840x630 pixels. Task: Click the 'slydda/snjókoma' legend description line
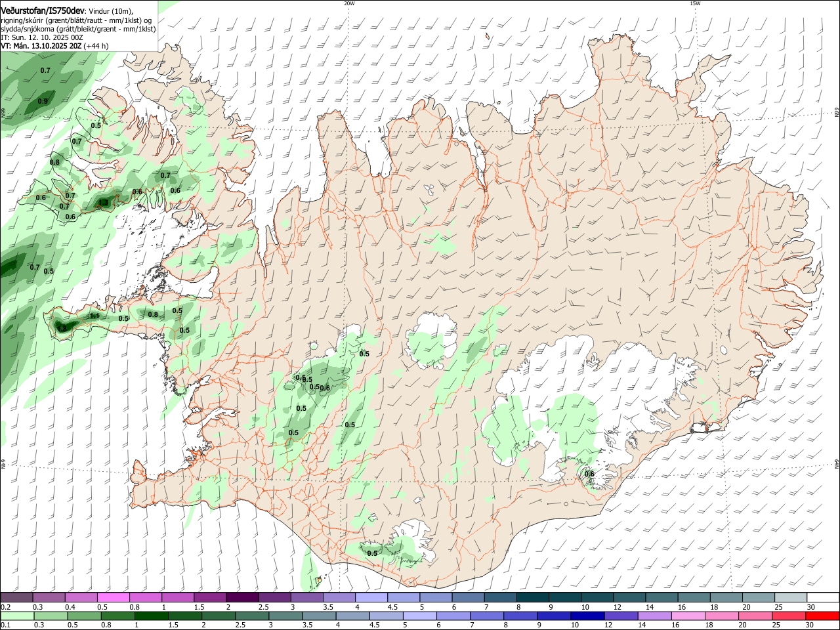(78, 29)
